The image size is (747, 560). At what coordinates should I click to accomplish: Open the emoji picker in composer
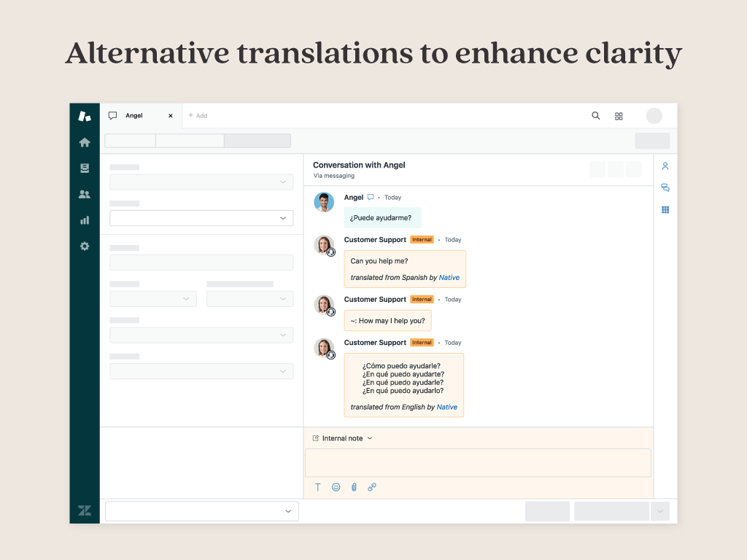point(336,487)
